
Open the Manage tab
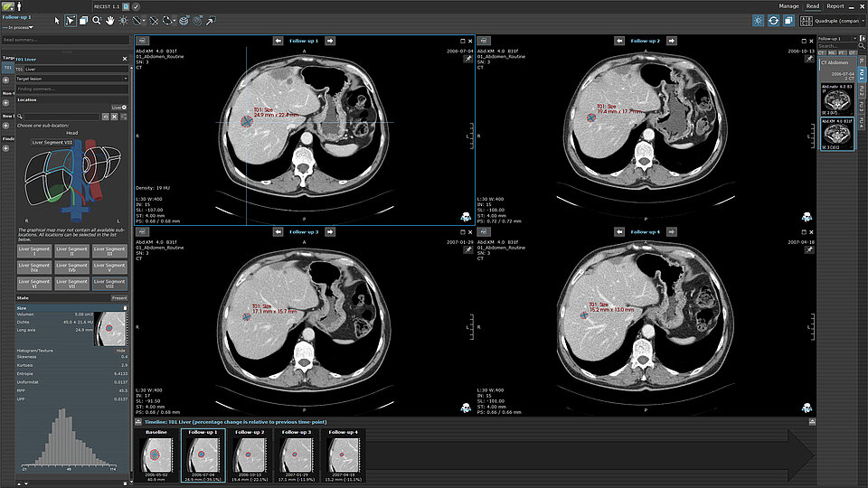(x=788, y=6)
